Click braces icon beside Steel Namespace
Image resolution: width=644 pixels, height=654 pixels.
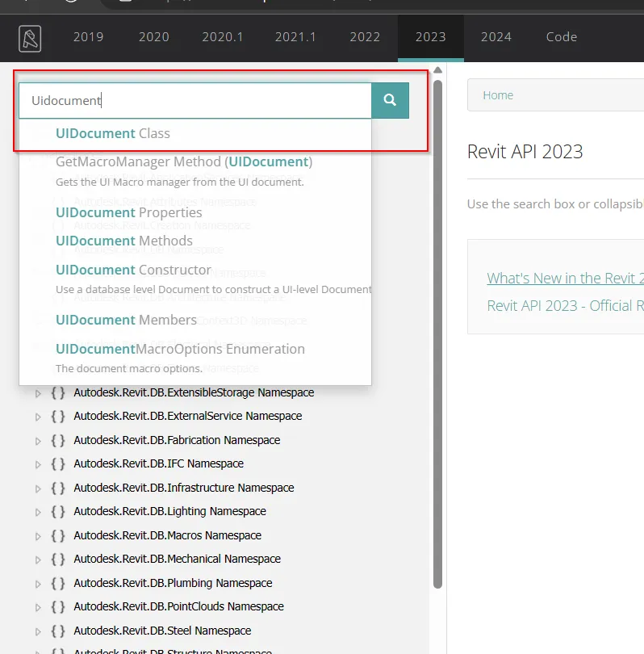tap(58, 631)
